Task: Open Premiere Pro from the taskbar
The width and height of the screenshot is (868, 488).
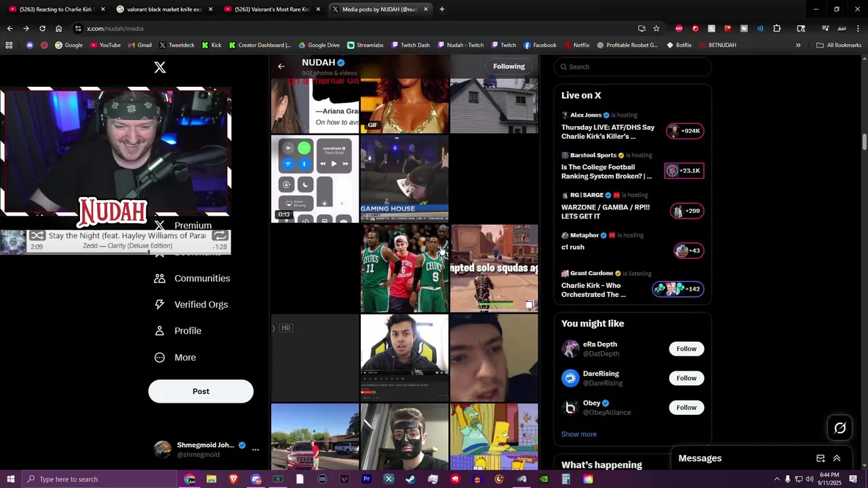Action: pyautogui.click(x=367, y=479)
